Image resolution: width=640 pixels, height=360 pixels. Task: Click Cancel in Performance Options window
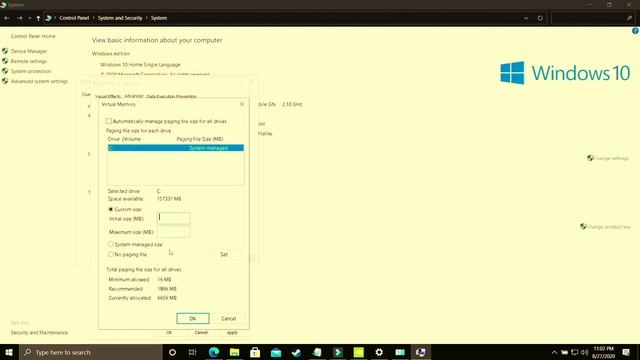[x=201, y=333]
